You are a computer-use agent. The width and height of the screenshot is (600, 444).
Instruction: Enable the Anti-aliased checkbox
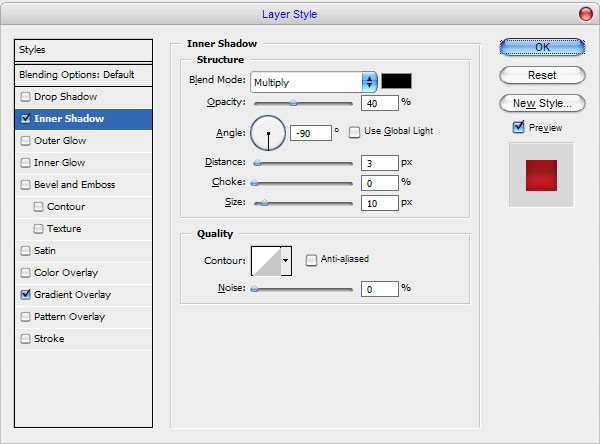coord(312,260)
